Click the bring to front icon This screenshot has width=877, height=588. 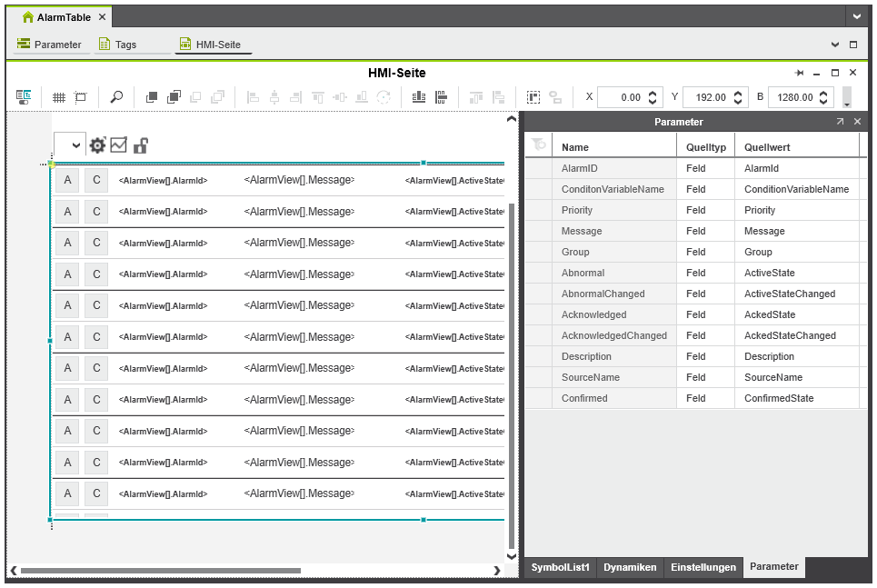coord(152,97)
